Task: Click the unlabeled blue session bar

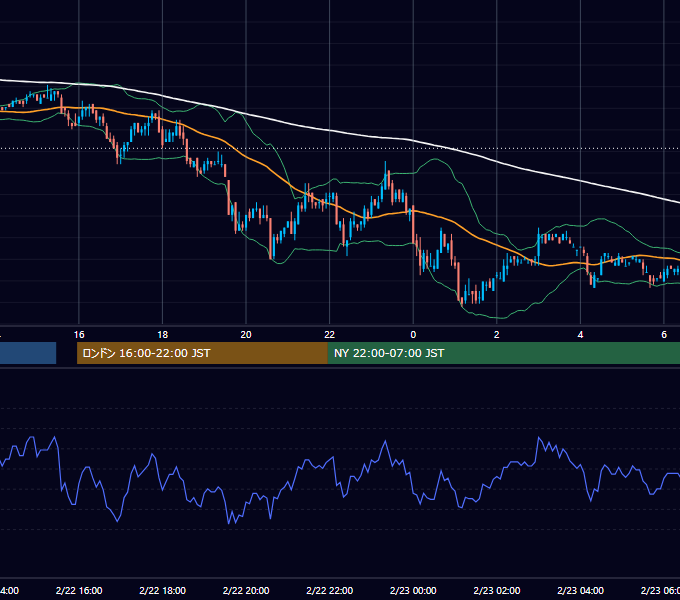Action: [28, 353]
